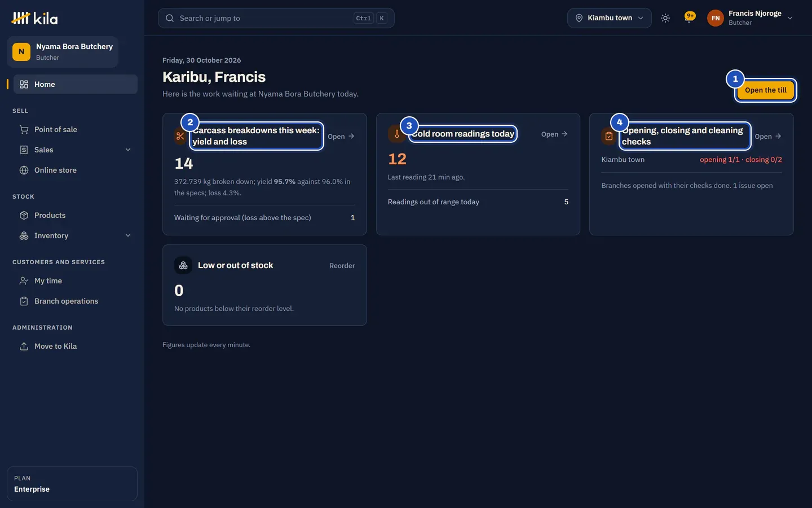Toggle the light/dark theme
This screenshot has height=508, width=812.
665,18
